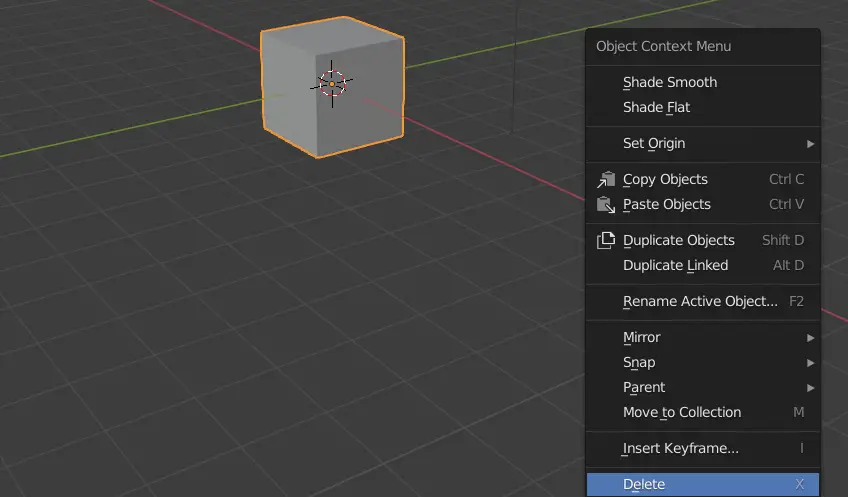This screenshot has height=497, width=848.
Task: Click the Paste Objects icon
Action: coord(606,204)
